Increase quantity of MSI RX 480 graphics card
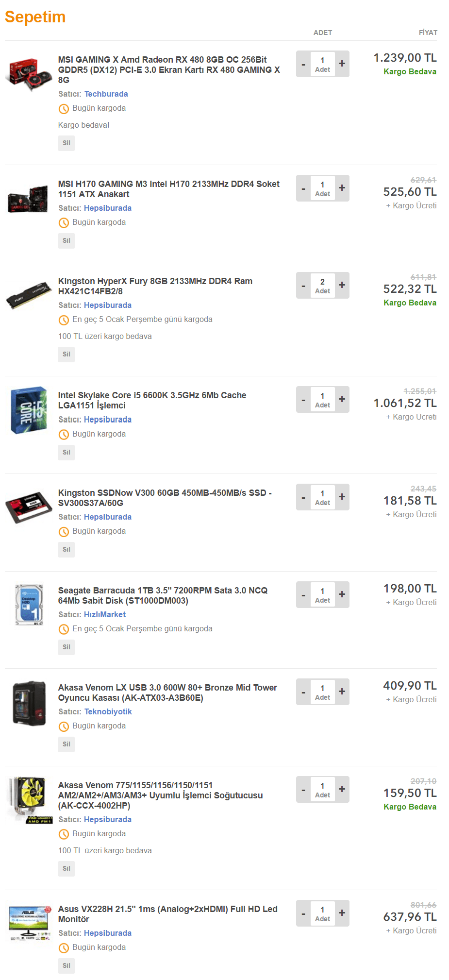The width and height of the screenshot is (449, 980). 342,64
